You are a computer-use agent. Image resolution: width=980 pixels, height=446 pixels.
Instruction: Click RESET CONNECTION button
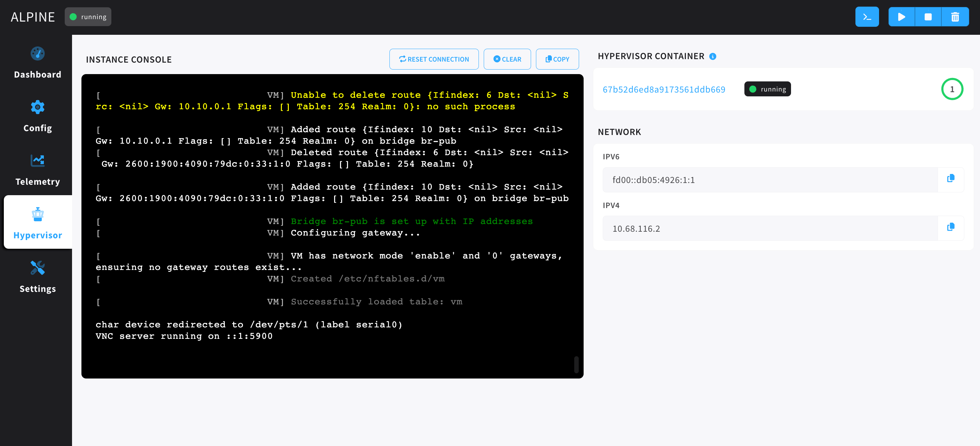click(x=434, y=59)
